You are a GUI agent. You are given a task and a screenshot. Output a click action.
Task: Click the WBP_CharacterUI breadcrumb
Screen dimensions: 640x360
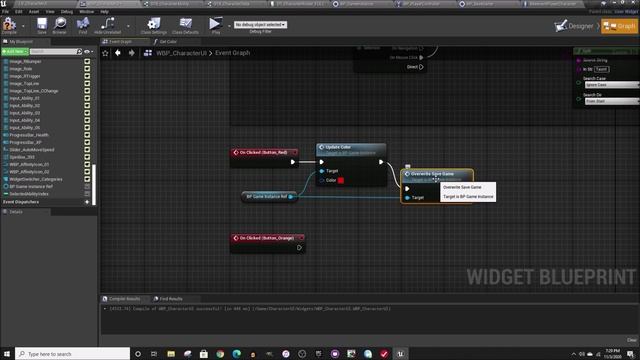pyautogui.click(x=181, y=53)
